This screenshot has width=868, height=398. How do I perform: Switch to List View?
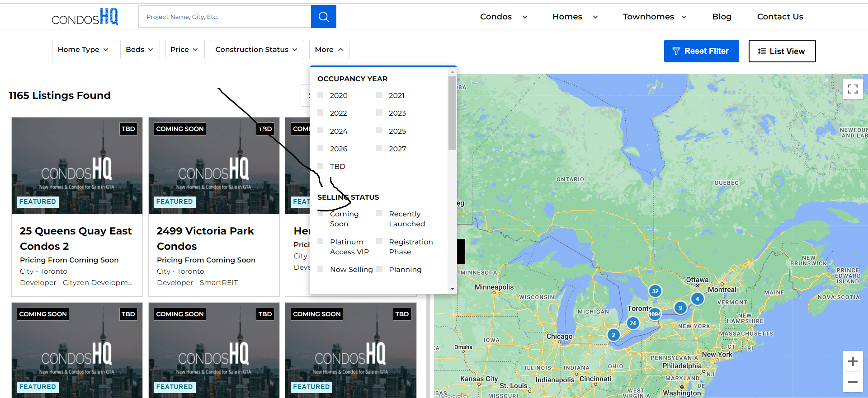pyautogui.click(x=782, y=51)
